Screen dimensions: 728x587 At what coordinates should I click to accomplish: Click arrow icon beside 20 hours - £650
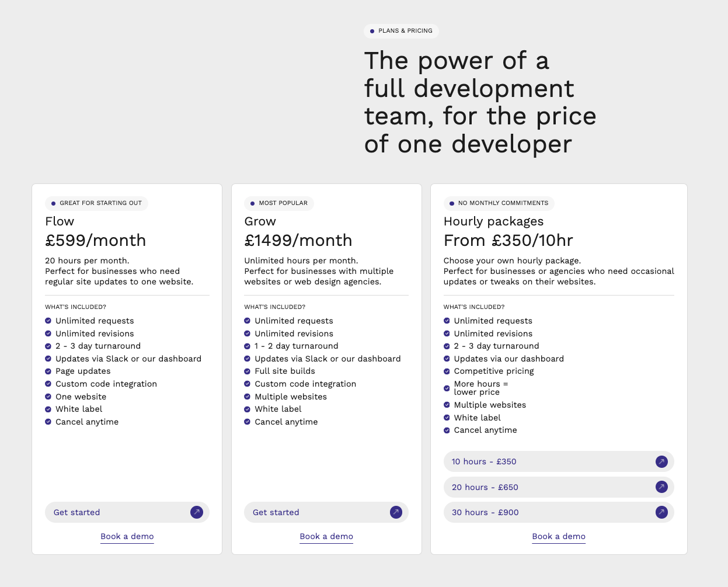click(661, 487)
